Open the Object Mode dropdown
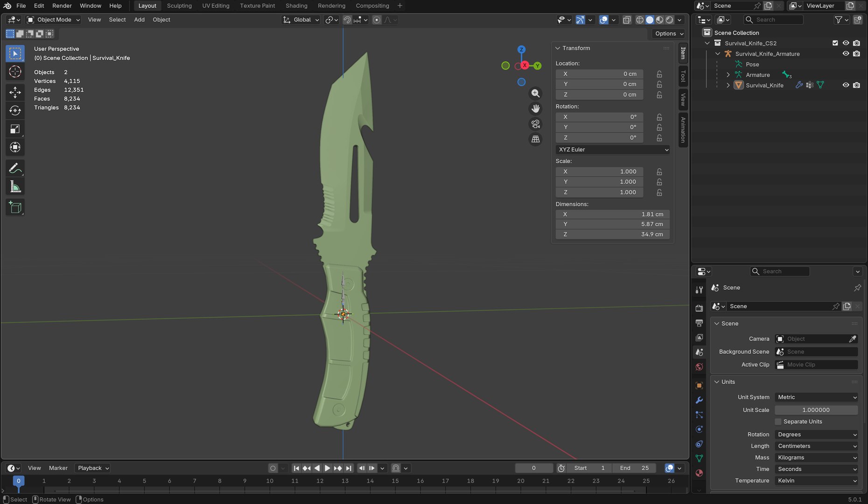868x504 pixels. [53, 20]
